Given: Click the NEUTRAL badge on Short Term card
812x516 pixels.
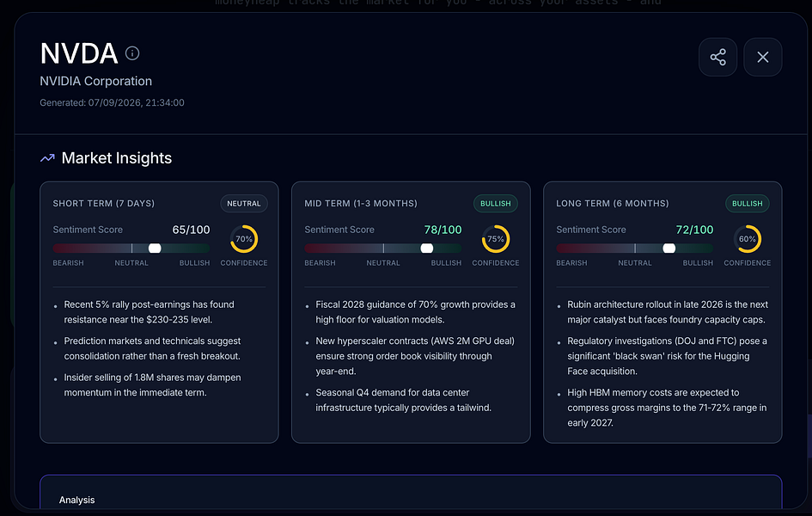Looking at the screenshot, I should tap(244, 204).
